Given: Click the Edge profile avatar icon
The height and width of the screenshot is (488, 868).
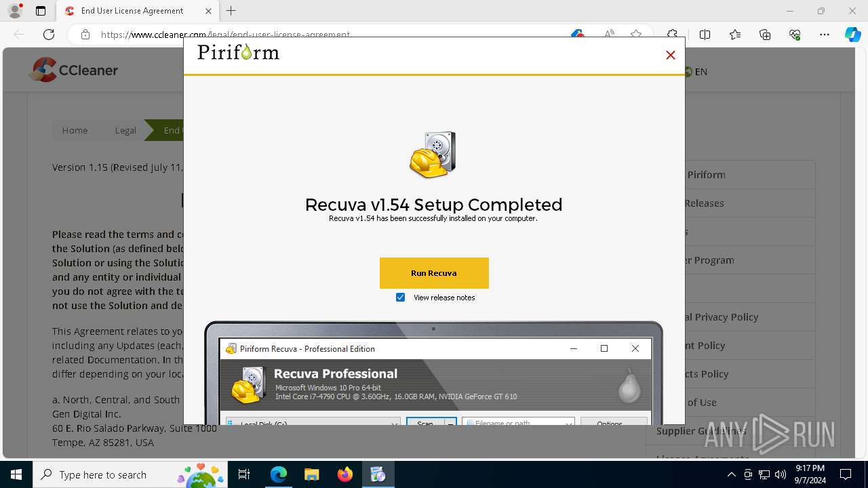Looking at the screenshot, I should tap(15, 11).
